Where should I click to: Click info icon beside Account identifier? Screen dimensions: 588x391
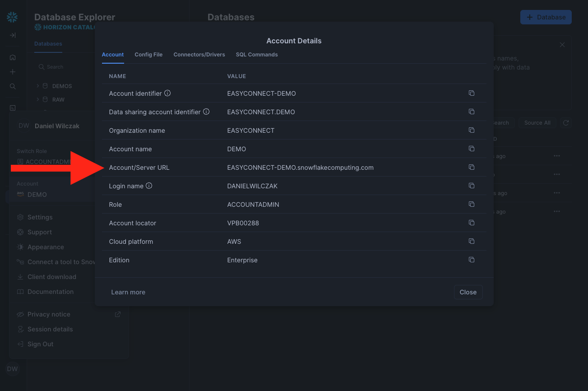[x=167, y=93]
